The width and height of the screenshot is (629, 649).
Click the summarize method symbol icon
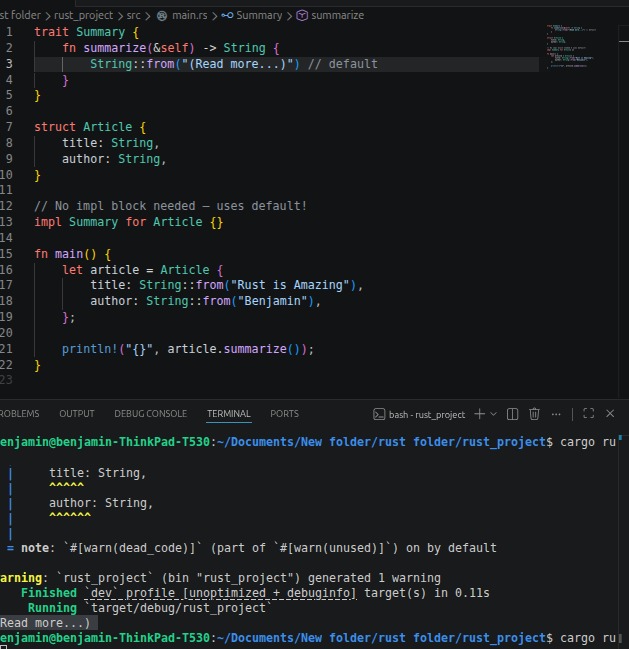tap(302, 16)
